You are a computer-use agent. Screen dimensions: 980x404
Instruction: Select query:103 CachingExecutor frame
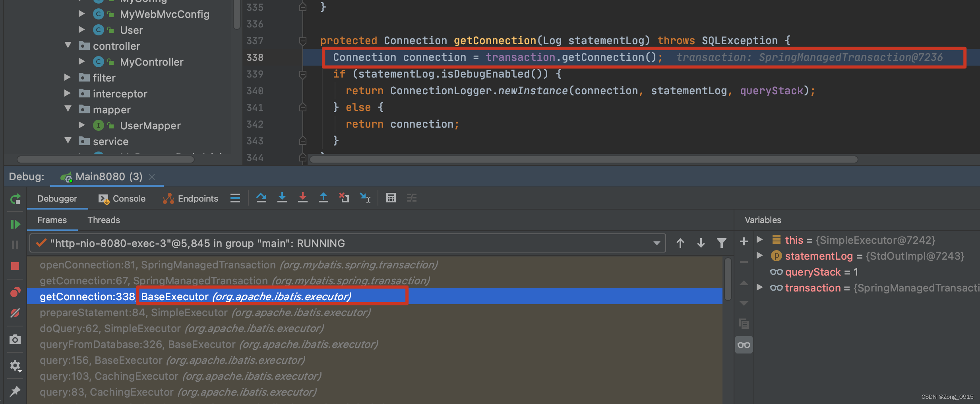[x=374, y=376]
